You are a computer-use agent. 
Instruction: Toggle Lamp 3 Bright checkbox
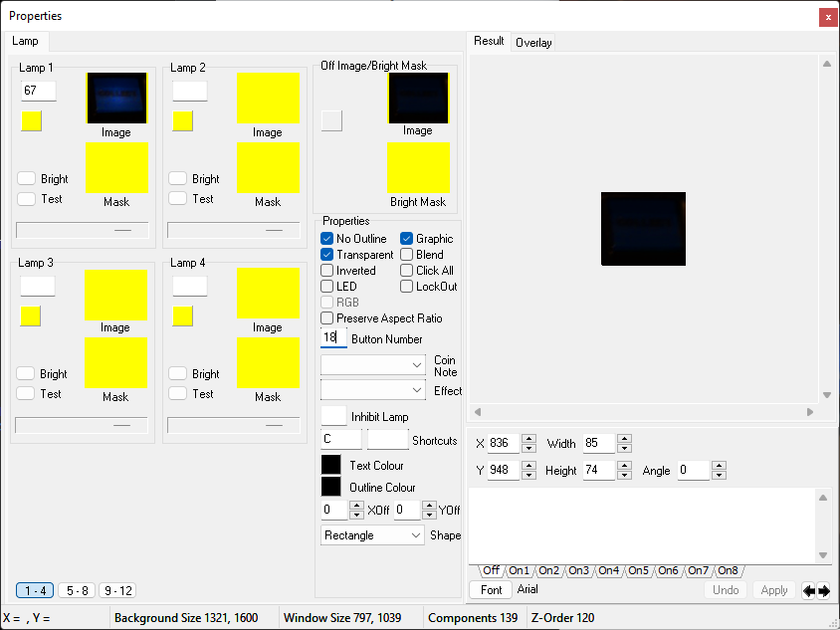coord(25,373)
